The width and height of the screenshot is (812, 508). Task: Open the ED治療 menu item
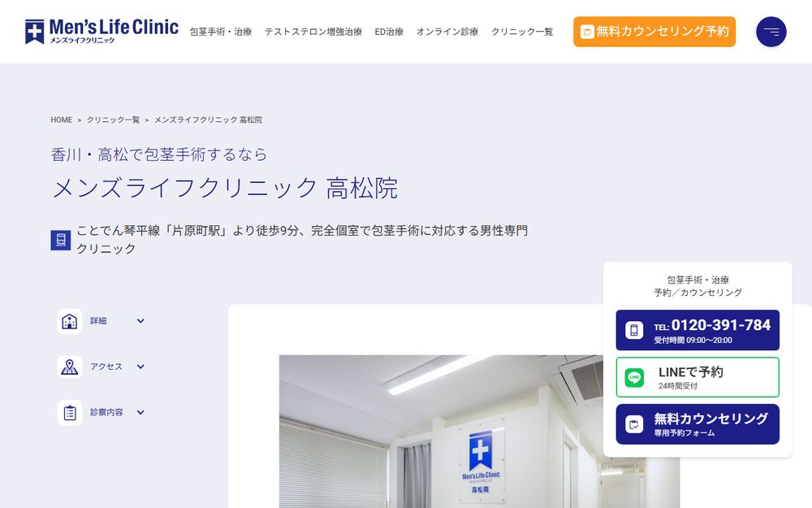coord(389,32)
